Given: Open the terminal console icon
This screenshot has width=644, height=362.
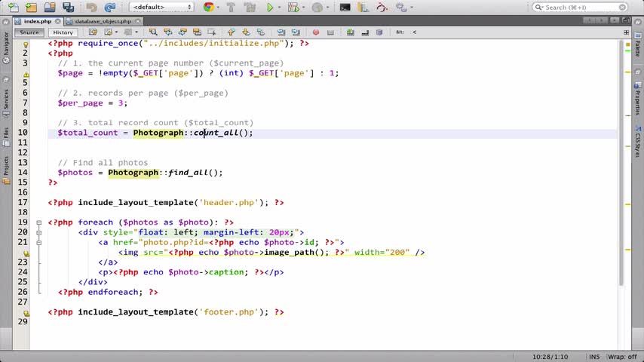Looking at the screenshot, I should click(345, 7).
